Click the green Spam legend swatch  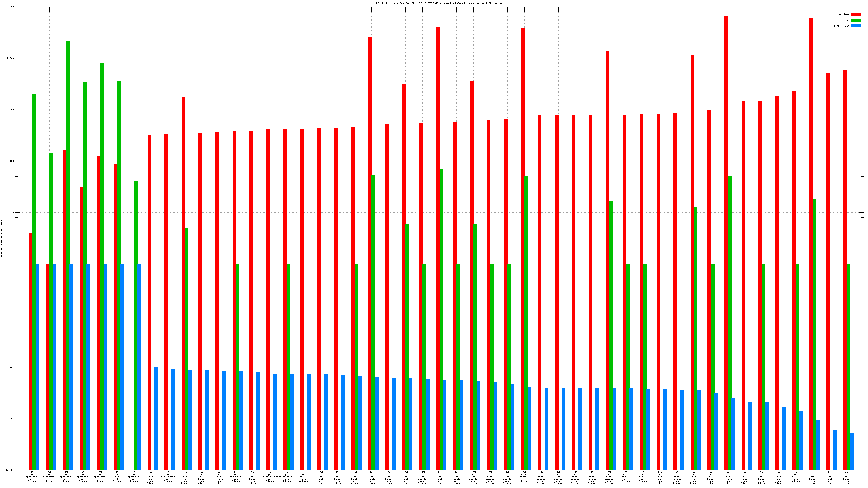point(856,20)
